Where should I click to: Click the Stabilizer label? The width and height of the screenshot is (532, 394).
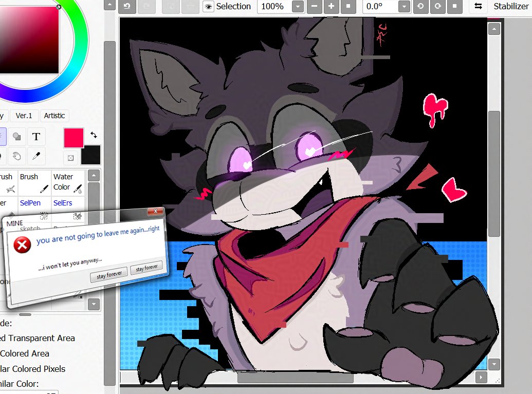click(511, 7)
